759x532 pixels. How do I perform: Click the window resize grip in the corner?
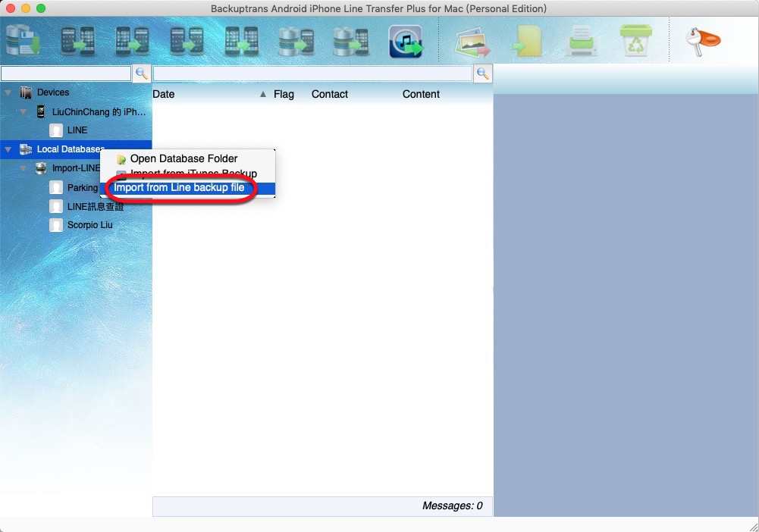click(753, 527)
